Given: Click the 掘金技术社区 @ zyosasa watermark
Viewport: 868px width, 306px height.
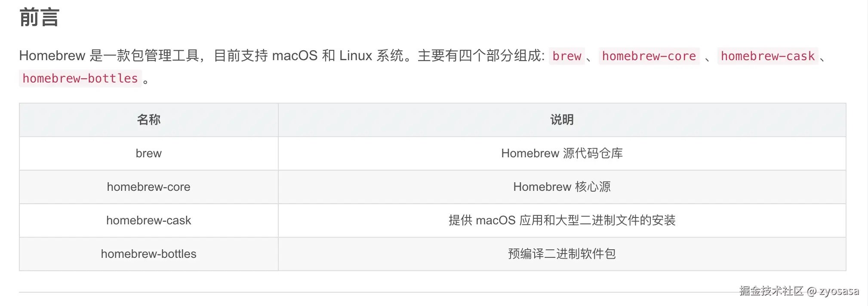Looking at the screenshot, I should [799, 291].
